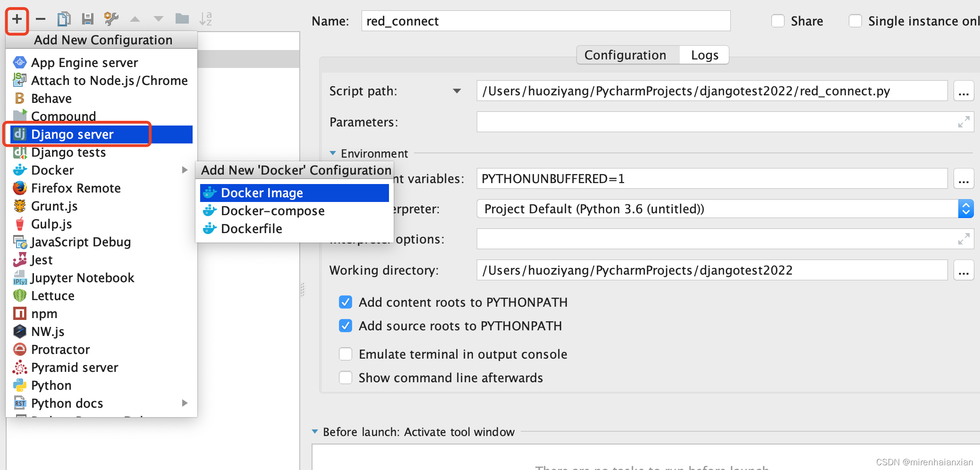
Task: Select Django tests configuration type
Action: (101, 152)
